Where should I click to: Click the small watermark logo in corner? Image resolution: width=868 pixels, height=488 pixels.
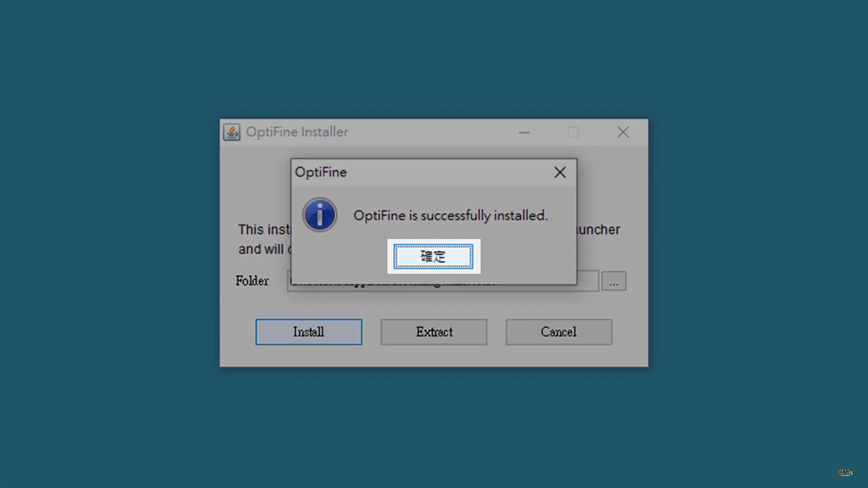[x=845, y=473]
